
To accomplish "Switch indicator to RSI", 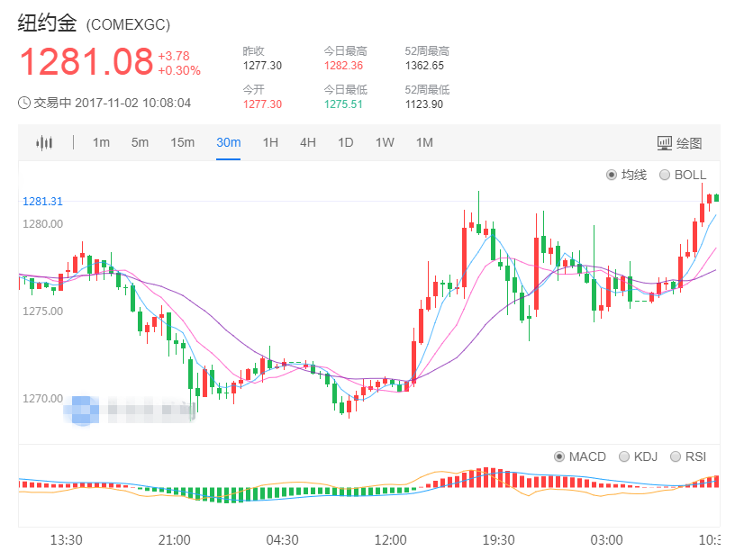I will pos(691,456).
